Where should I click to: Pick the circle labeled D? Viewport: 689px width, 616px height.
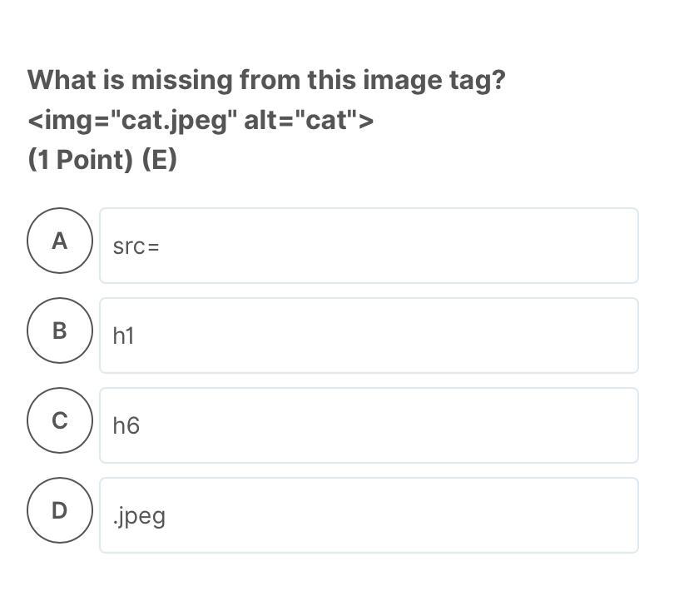tap(59, 510)
